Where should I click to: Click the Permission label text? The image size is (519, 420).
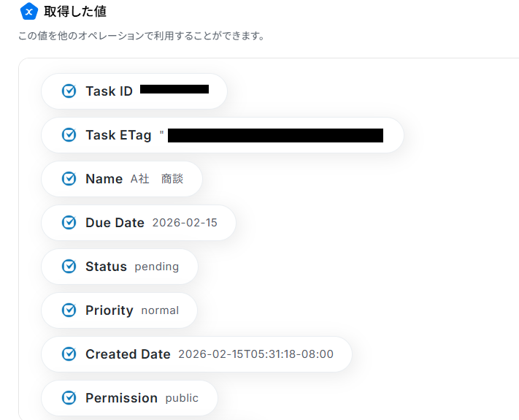pos(121,398)
